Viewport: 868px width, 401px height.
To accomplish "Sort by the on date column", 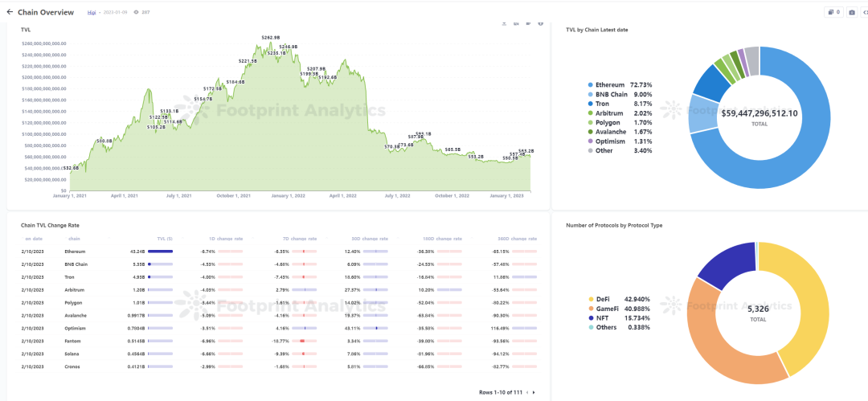I will 33,239.
